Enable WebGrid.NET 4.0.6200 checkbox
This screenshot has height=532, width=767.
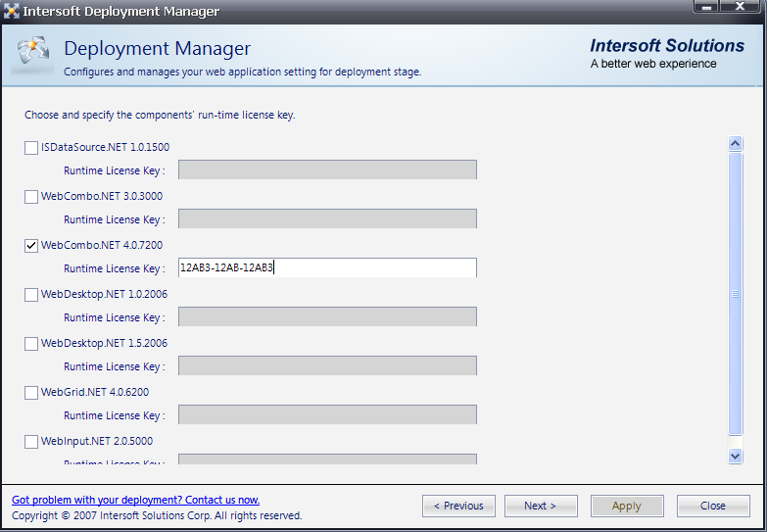[x=31, y=393]
